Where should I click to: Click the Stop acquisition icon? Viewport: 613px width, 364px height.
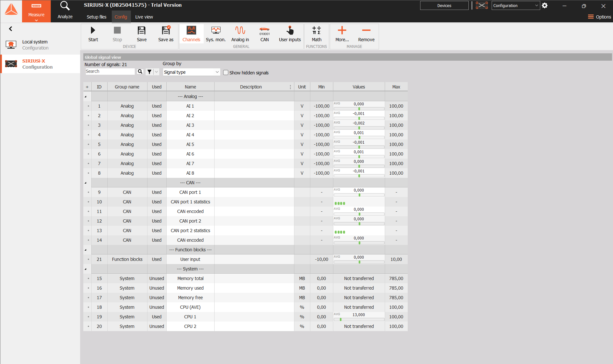click(x=117, y=34)
